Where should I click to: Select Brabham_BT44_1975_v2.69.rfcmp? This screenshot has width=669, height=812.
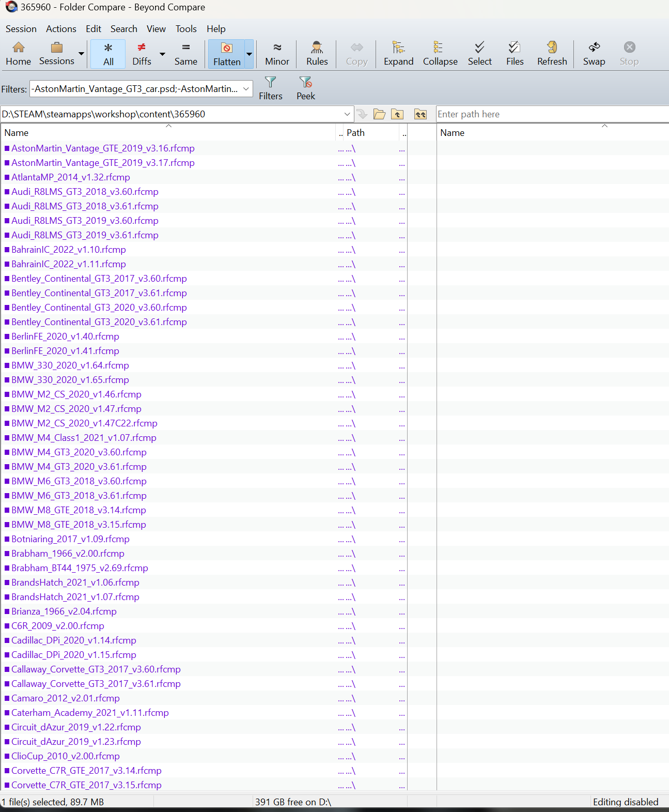tap(80, 568)
